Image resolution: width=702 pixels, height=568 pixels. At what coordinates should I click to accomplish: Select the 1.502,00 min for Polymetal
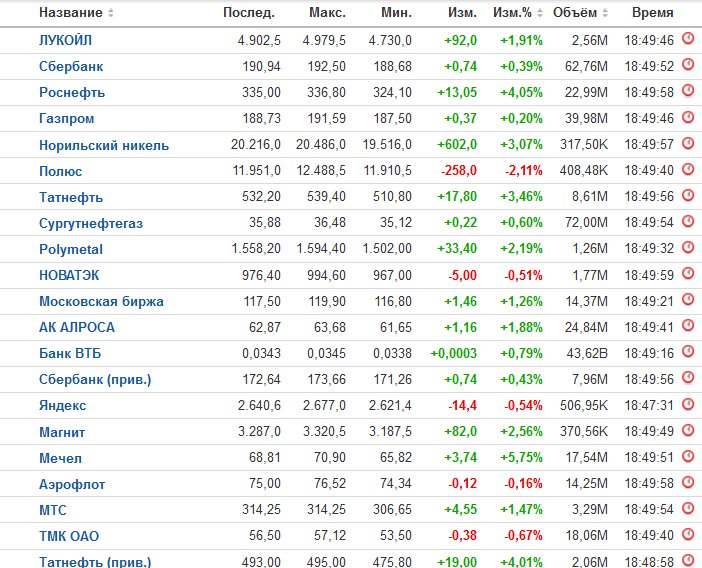click(387, 248)
